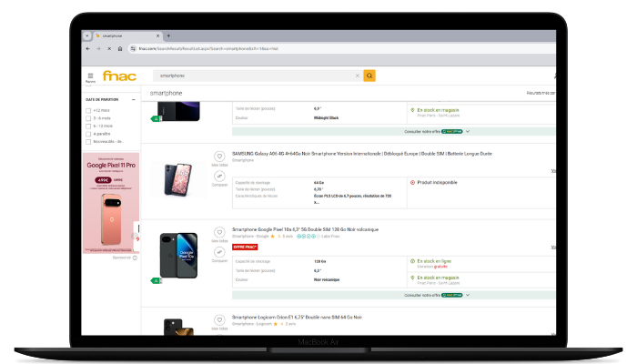Click the OFFRE FNAC+ red badge
Viewport: 637px width, 364px height.
(x=245, y=247)
